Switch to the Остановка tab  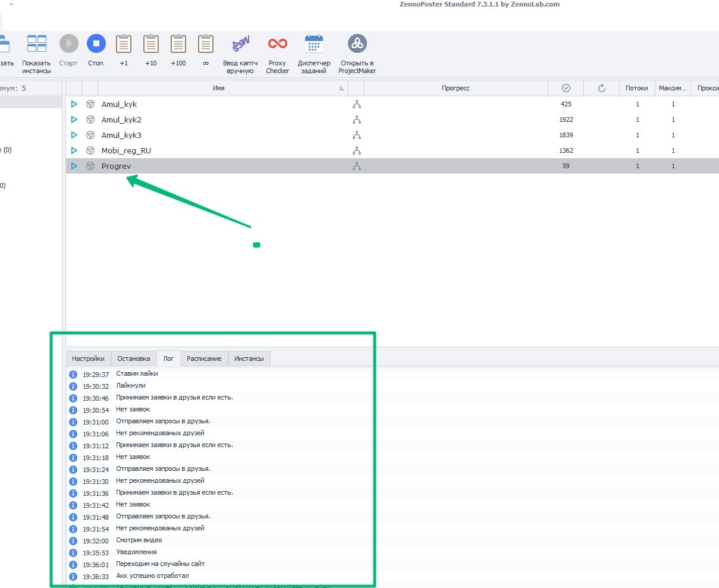[134, 359]
